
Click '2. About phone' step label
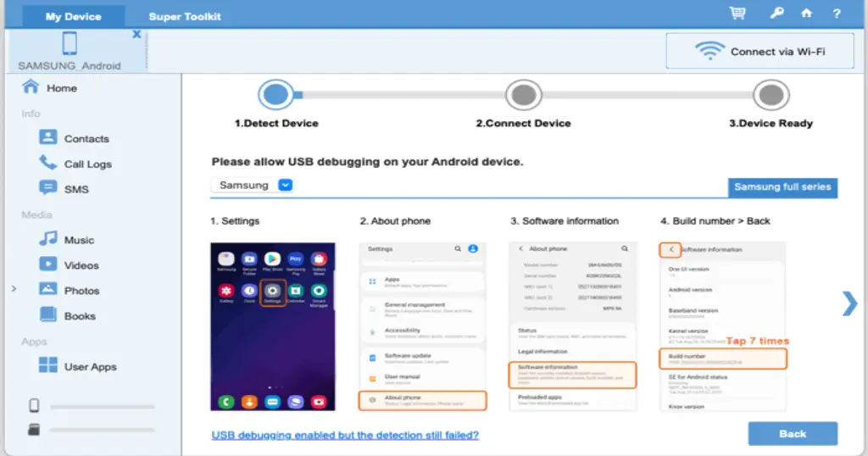pos(395,221)
